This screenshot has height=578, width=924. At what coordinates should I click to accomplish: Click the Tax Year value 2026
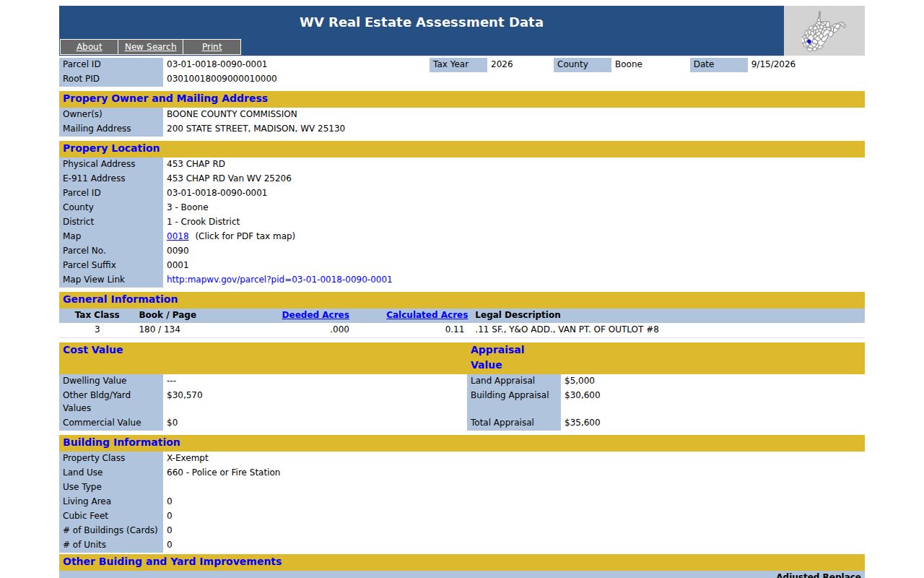[x=502, y=64]
